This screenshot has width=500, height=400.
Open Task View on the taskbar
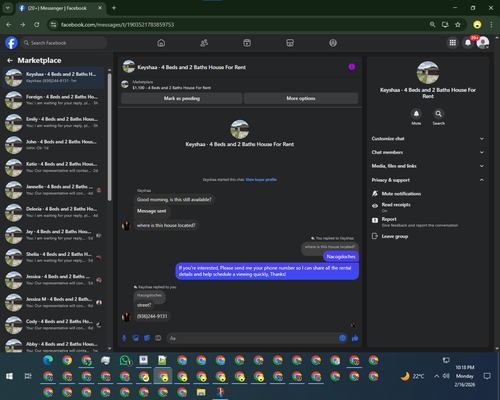tap(28, 376)
